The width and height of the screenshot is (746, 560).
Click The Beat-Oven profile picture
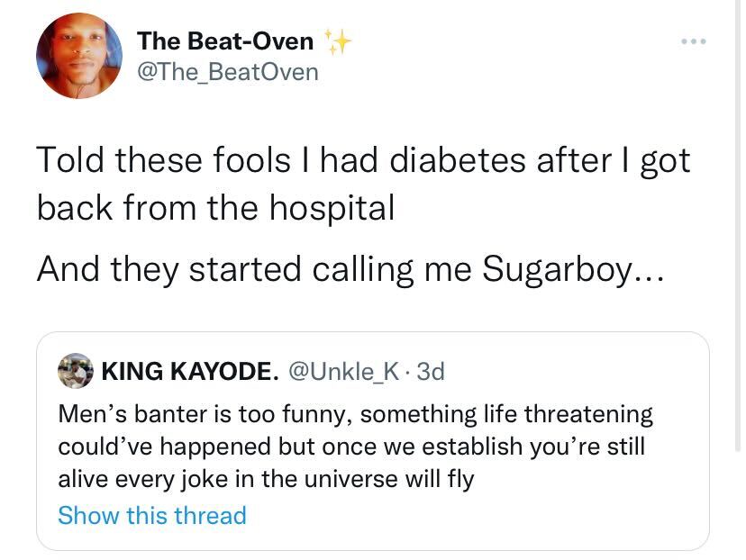[79, 56]
